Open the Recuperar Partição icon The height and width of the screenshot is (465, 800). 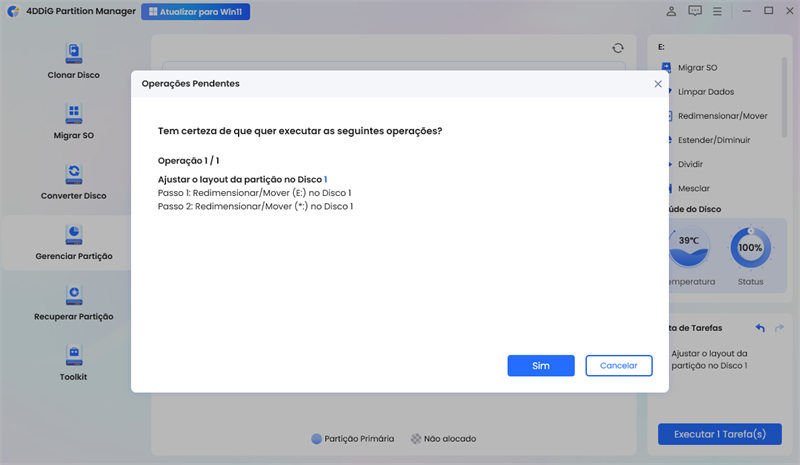74,293
